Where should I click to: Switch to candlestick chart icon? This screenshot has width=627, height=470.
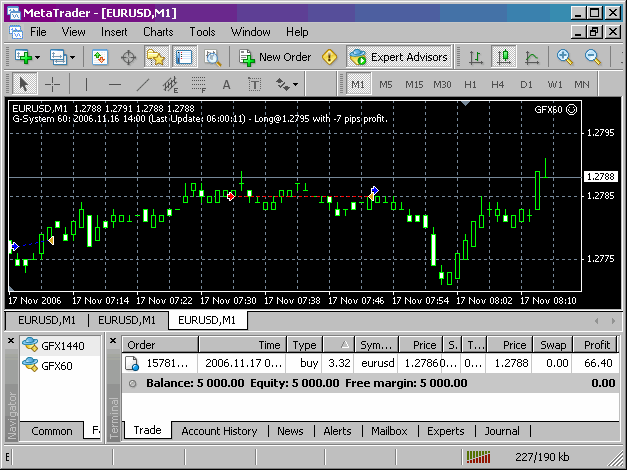pos(503,57)
